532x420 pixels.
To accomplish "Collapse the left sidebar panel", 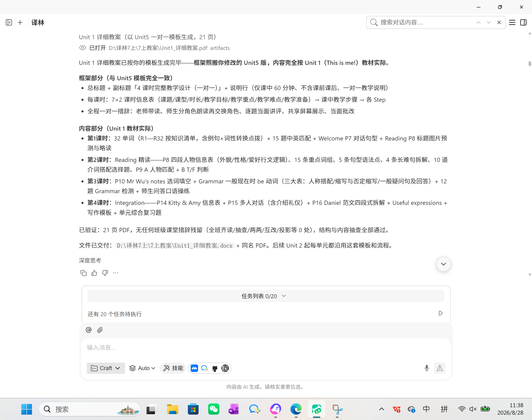I will pyautogui.click(x=9, y=22).
